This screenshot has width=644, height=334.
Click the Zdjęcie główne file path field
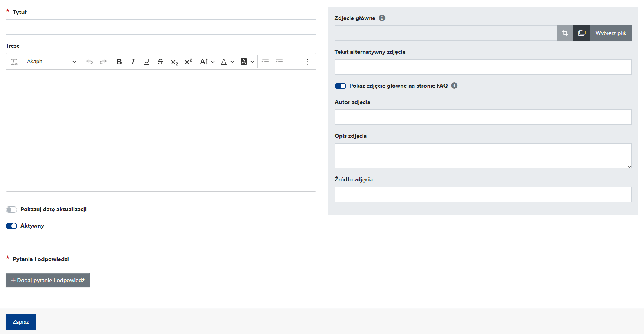[446, 33]
